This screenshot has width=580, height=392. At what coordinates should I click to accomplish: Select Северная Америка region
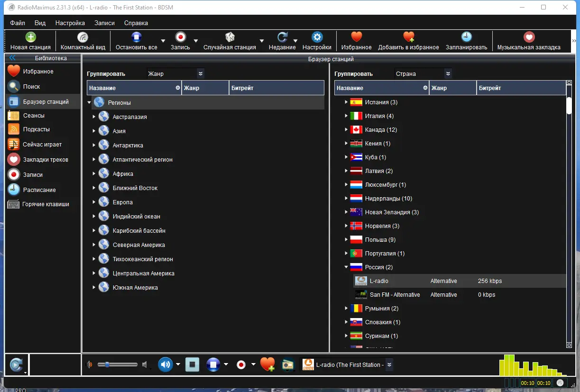139,245
